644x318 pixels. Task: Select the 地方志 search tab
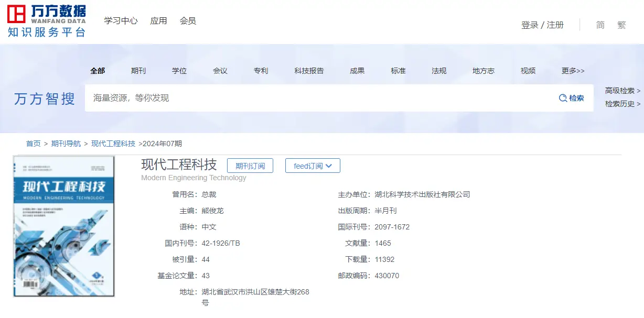coord(483,71)
